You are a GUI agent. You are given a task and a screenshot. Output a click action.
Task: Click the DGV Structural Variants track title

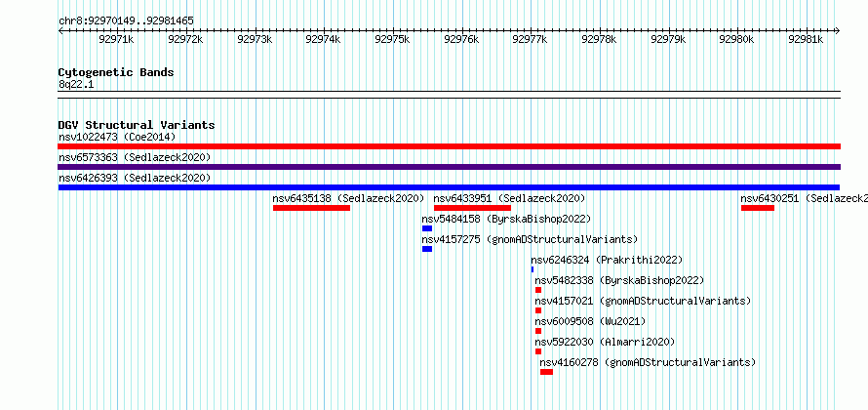click(x=137, y=125)
